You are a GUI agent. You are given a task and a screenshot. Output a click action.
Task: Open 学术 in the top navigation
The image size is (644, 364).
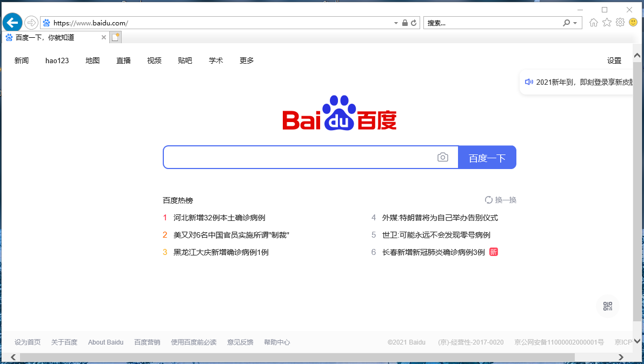click(216, 60)
